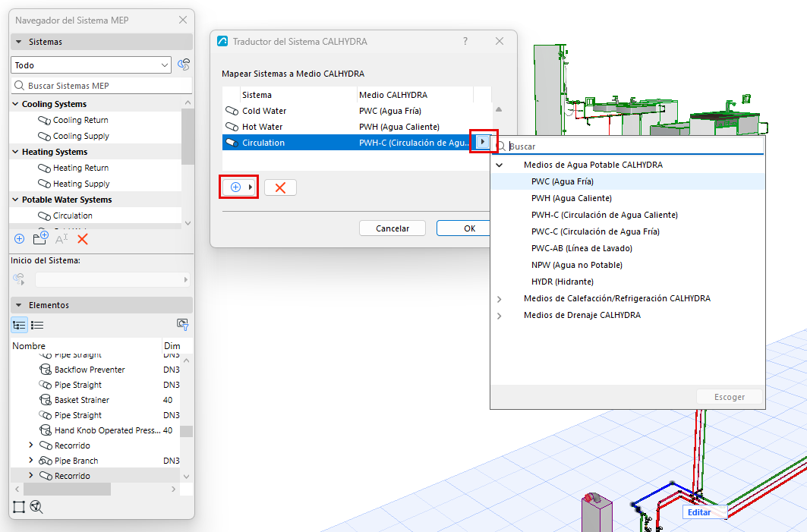Screen dimensions: 807x532
Task: Open help in Traductor del Sistema CALHYDRA
Action: (465, 41)
